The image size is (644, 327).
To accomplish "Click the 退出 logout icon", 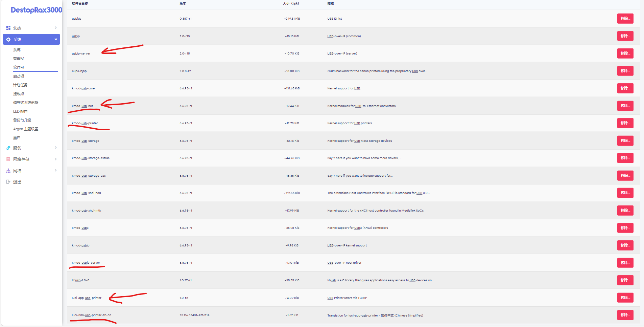I will tap(8, 182).
